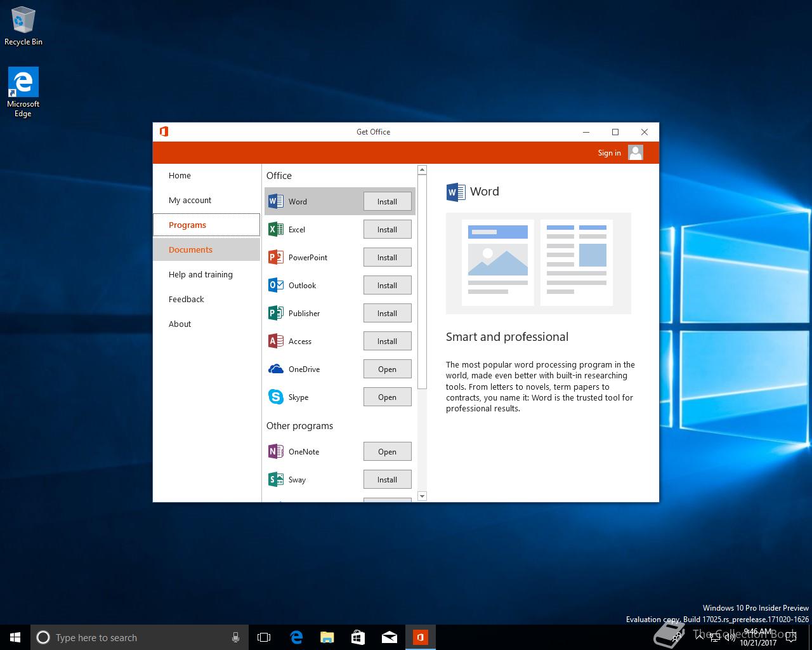Open Documents in the sidebar
The height and width of the screenshot is (650, 812).
pyautogui.click(x=206, y=249)
